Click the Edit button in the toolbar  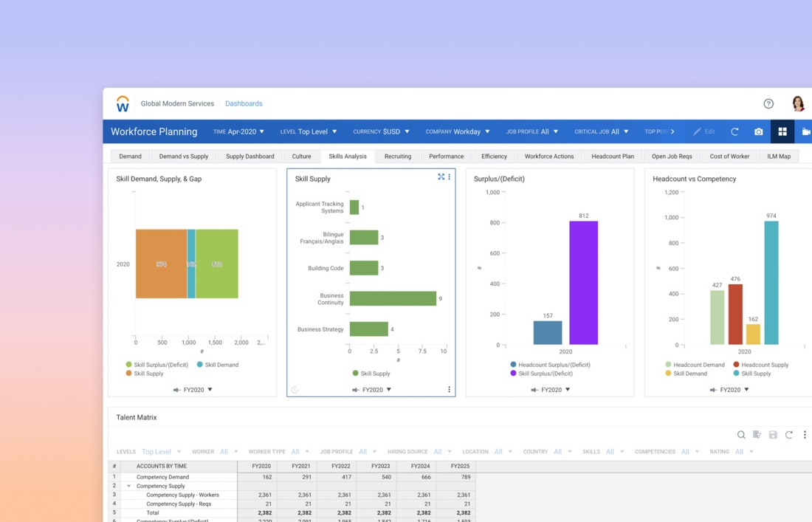704,131
